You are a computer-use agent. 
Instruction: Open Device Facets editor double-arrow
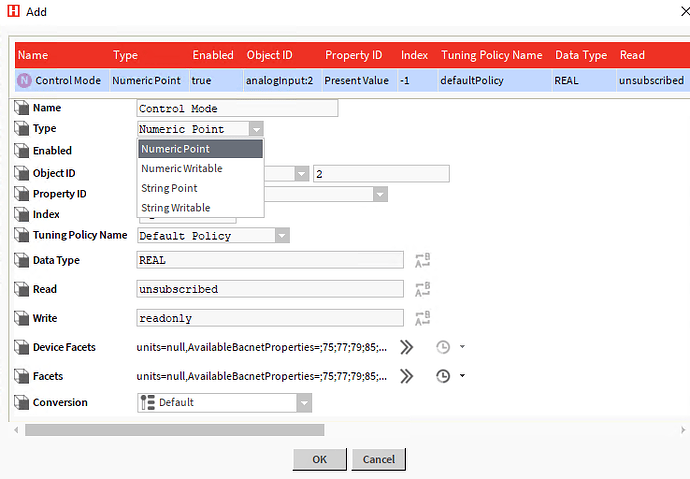407,347
